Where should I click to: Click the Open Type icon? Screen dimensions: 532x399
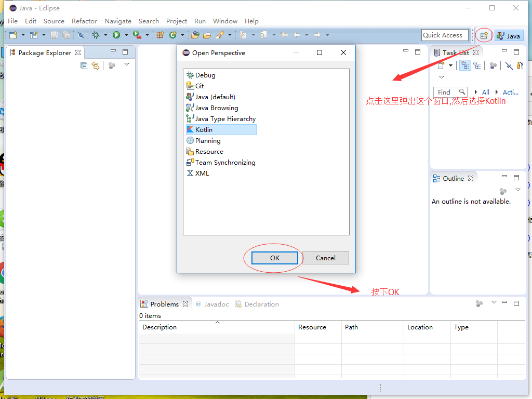coord(195,35)
